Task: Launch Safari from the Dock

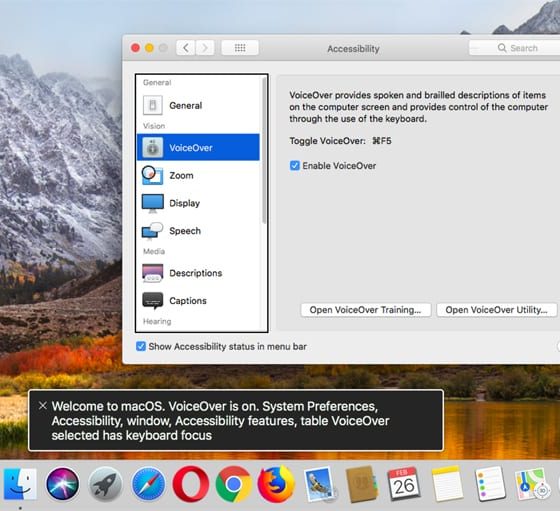Action: click(x=148, y=484)
